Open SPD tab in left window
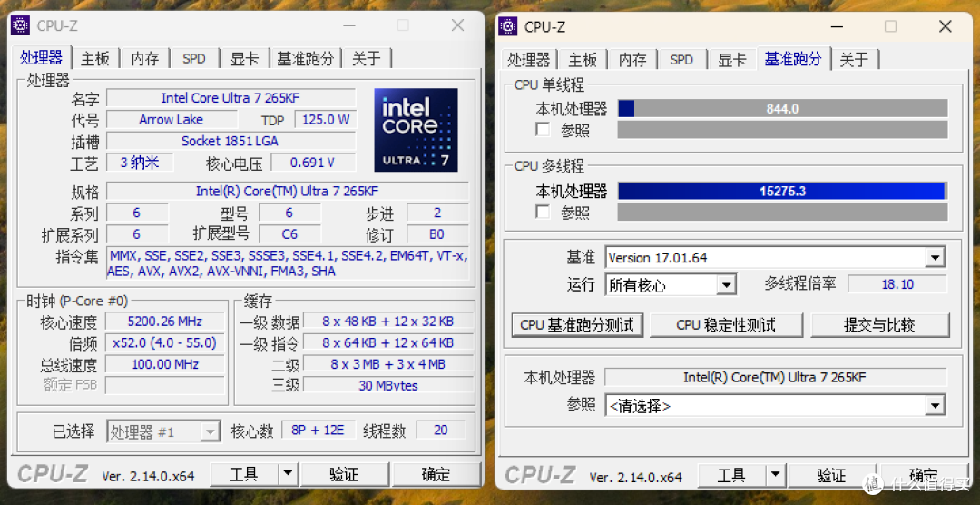Screen dimensions: 980x505 [194, 59]
